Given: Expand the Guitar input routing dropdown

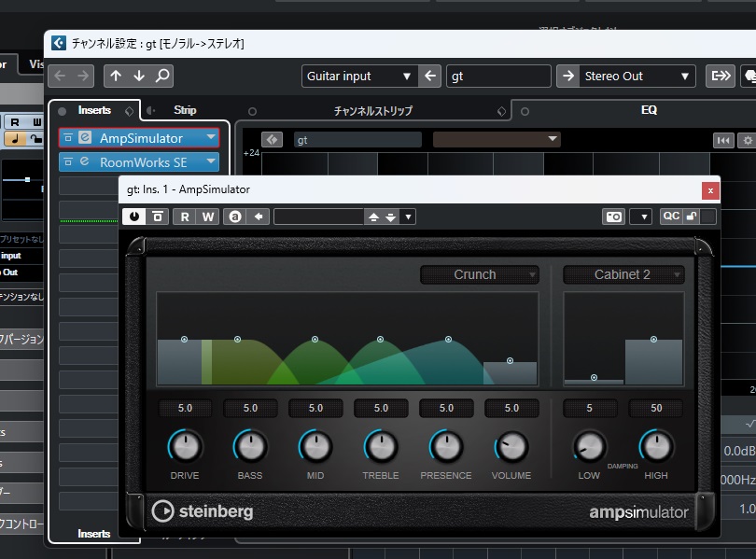Looking at the screenshot, I should tap(359, 77).
